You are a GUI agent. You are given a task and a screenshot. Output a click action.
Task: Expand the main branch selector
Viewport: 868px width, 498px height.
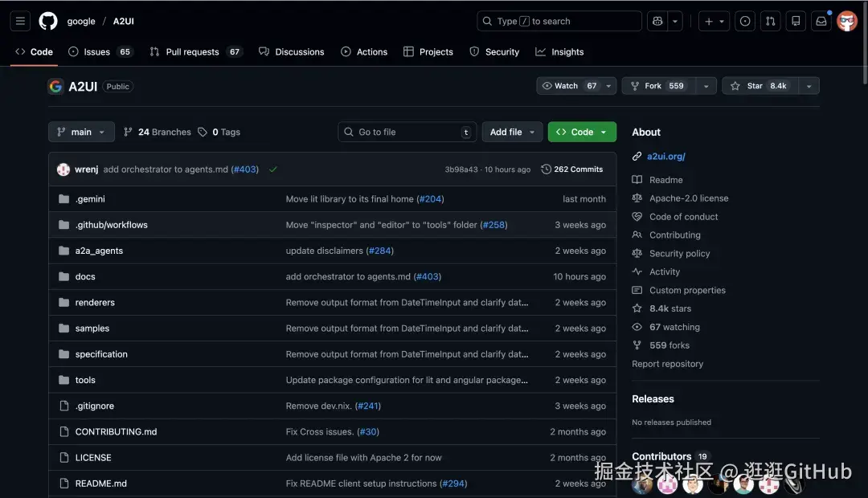[x=81, y=132]
